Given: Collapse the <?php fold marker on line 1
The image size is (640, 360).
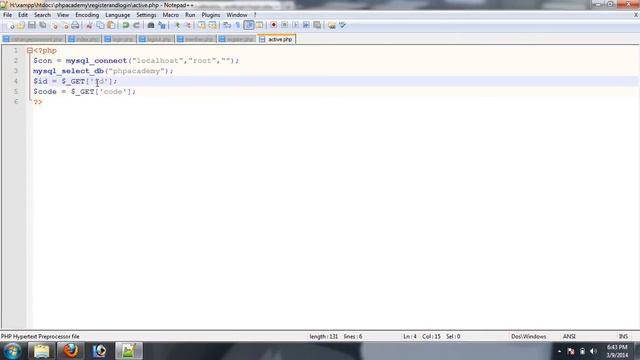Looking at the screenshot, I should tap(29, 51).
